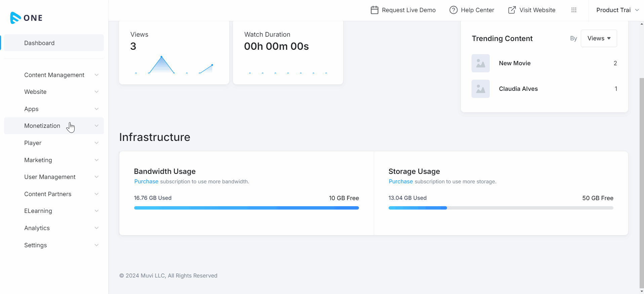Screen dimensions: 644x294
Task: Click the Claudia Alves thumbnail image
Action: coord(480,89)
